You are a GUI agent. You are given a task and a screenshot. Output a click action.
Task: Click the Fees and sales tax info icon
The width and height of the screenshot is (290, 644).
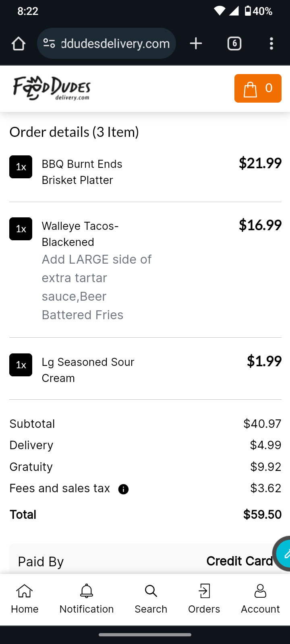[123, 489]
